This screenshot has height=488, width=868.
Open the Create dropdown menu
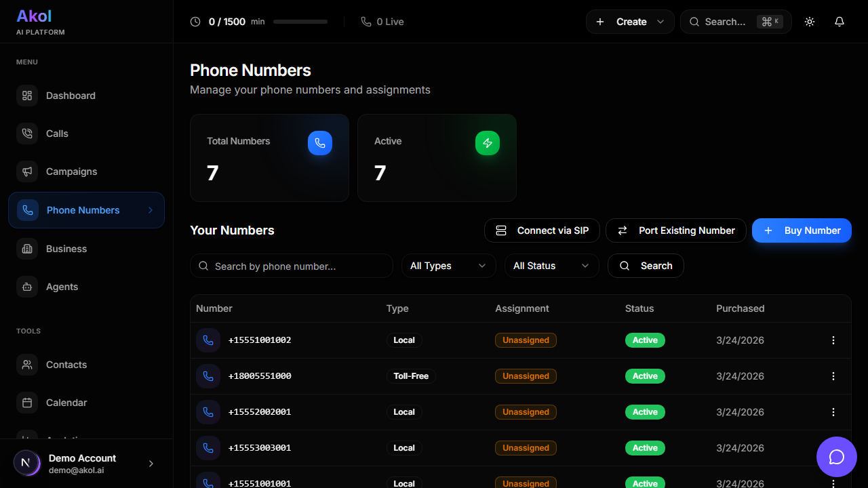click(630, 22)
